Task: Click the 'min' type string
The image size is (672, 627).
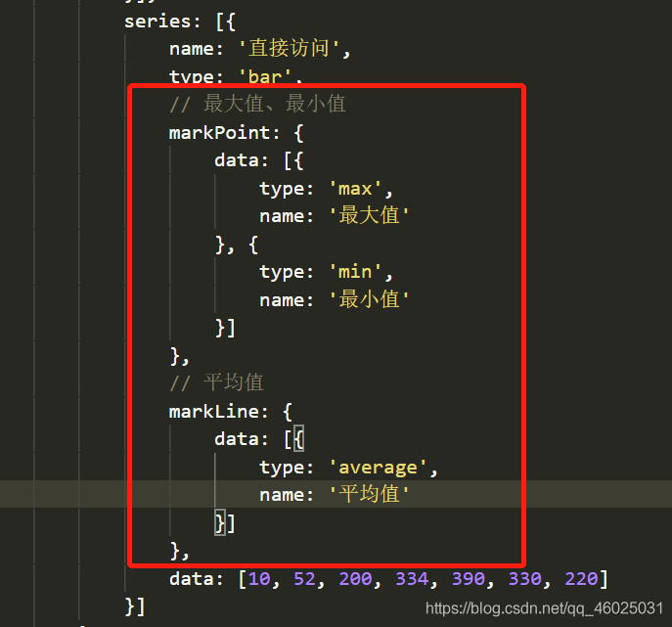Action: [355, 272]
